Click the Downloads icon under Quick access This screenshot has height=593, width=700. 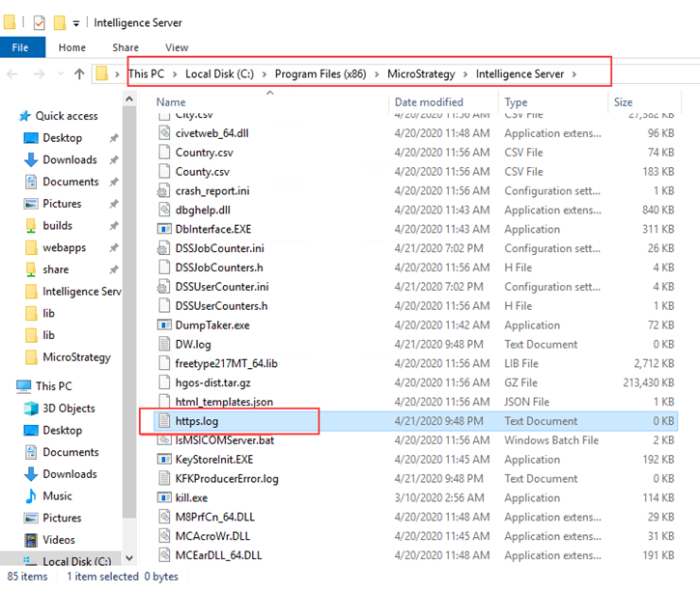(29, 159)
